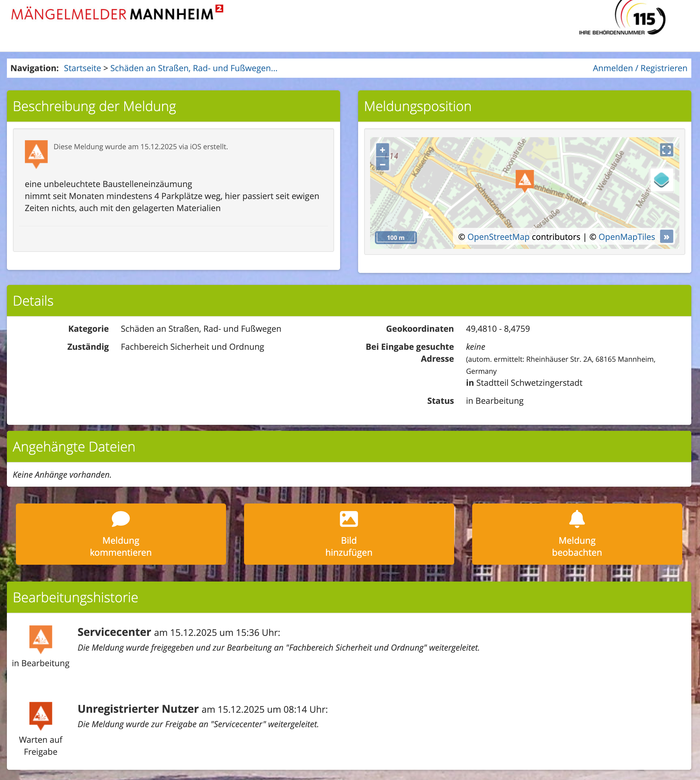The image size is (700, 780).
Task: Open Anmelden / Registrieren
Action: tap(640, 68)
